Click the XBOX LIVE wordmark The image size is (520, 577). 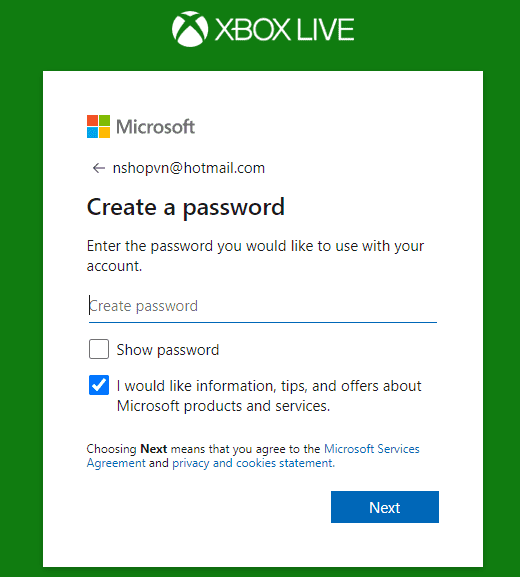[284, 29]
